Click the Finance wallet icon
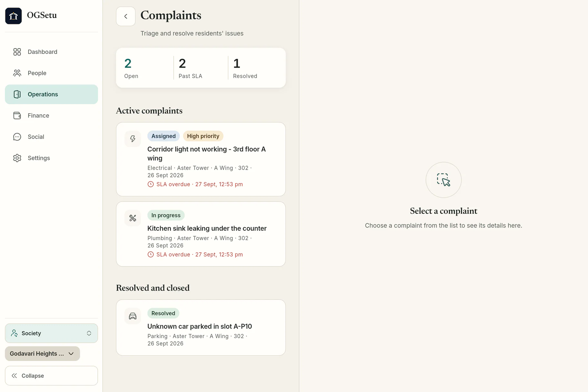This screenshot has height=392, width=588. click(17, 115)
